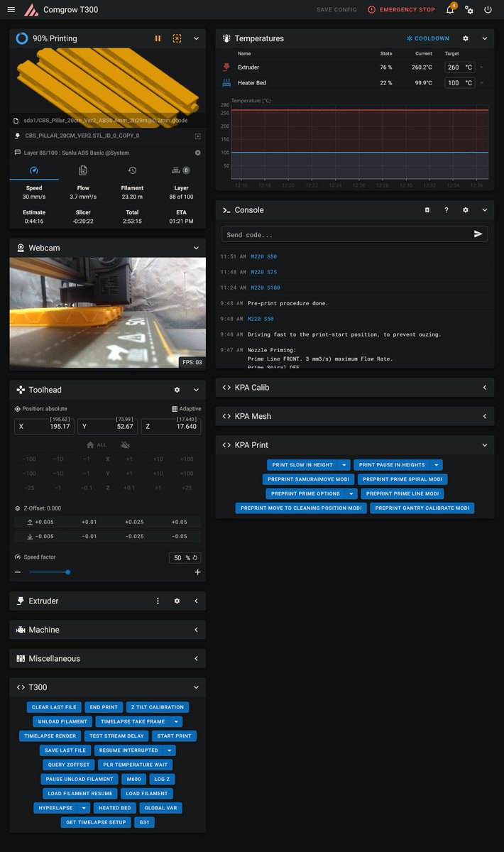The image size is (504, 852).
Task: Pause the current print
Action: 158,38
